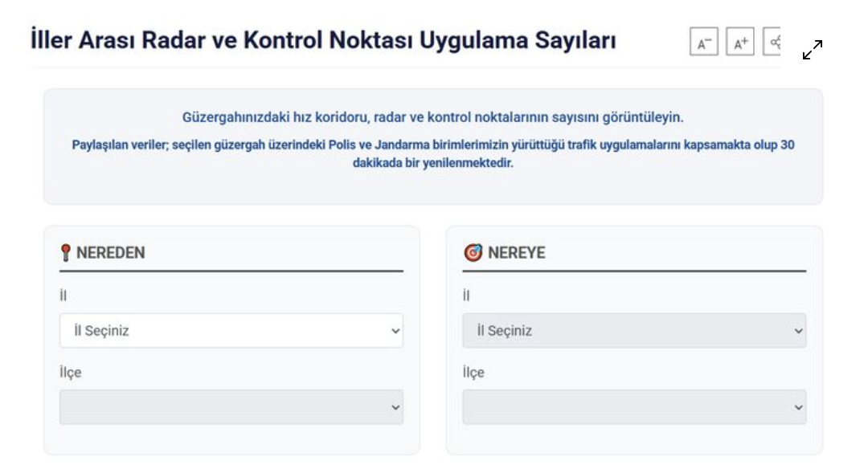868x469 pixels.
Task: Click the İl label in NEREDEN panel
Action: (x=63, y=296)
